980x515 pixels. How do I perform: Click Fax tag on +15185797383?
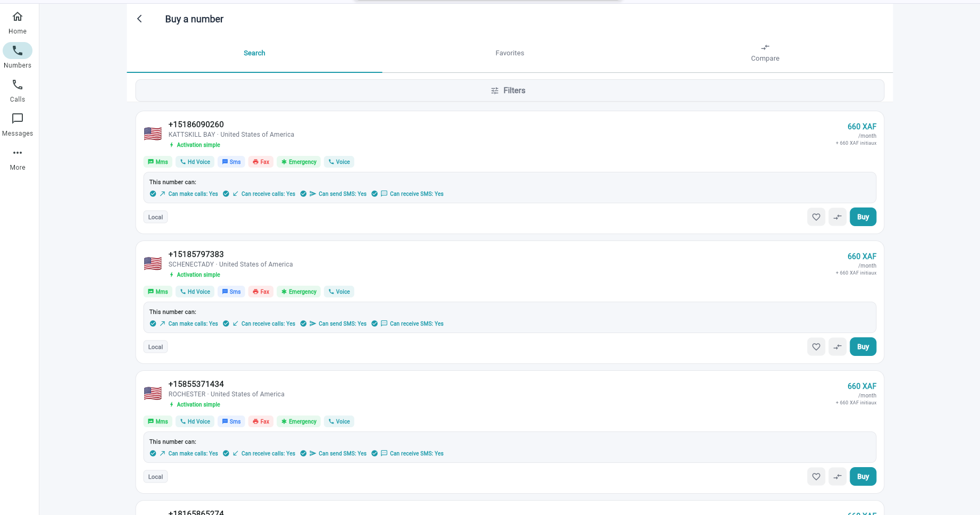[261, 292]
